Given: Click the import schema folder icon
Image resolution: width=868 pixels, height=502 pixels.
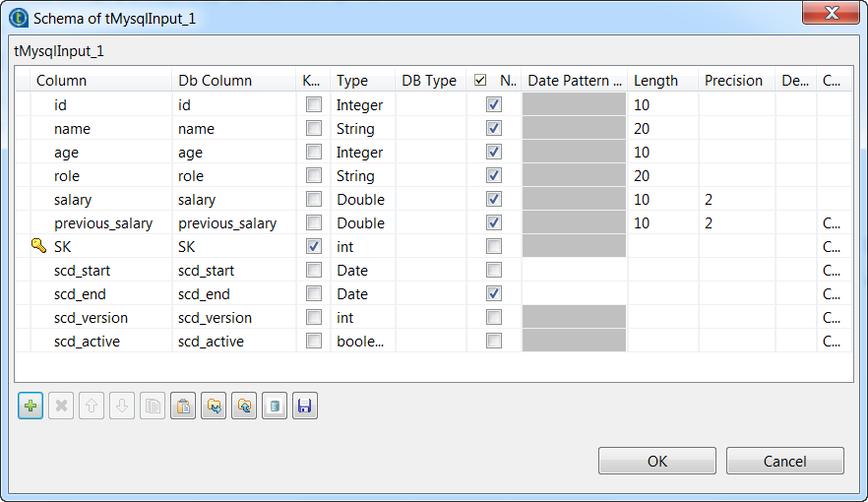Looking at the screenshot, I should (213, 406).
